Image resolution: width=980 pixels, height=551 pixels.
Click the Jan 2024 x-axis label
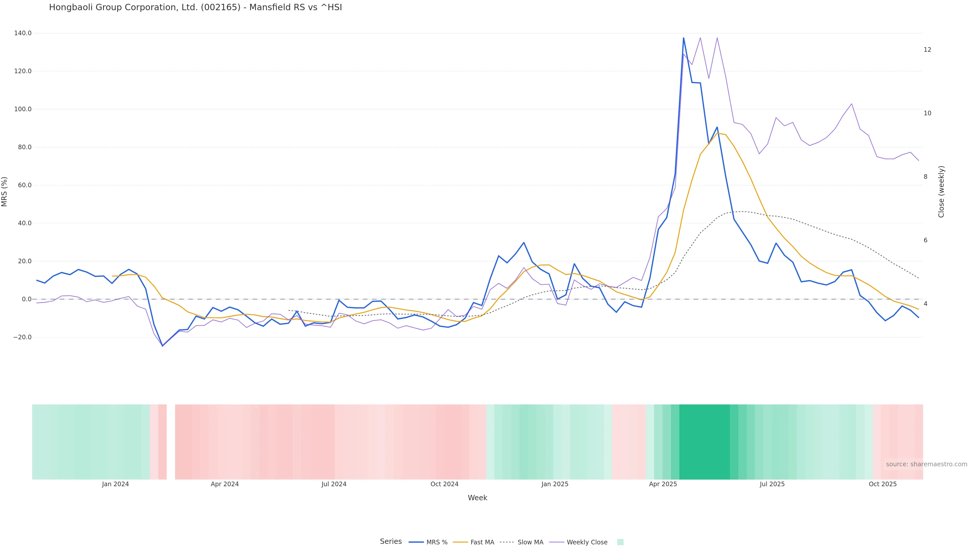pos(115,484)
